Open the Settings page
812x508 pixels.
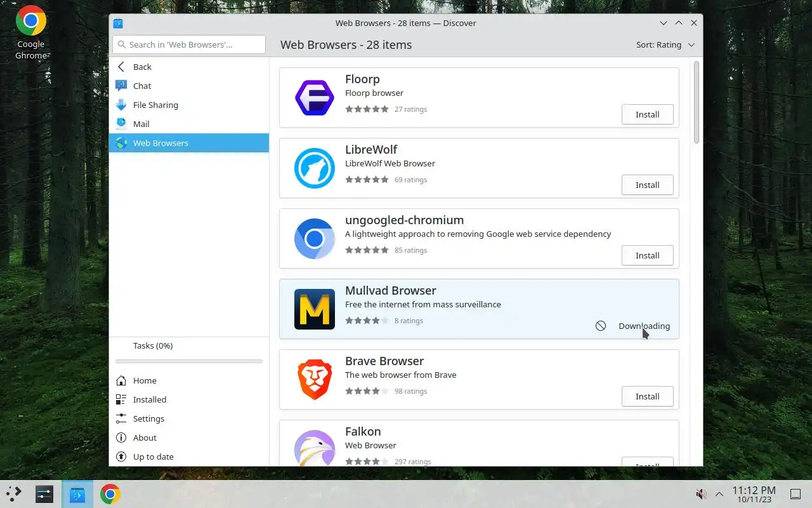[189, 418]
